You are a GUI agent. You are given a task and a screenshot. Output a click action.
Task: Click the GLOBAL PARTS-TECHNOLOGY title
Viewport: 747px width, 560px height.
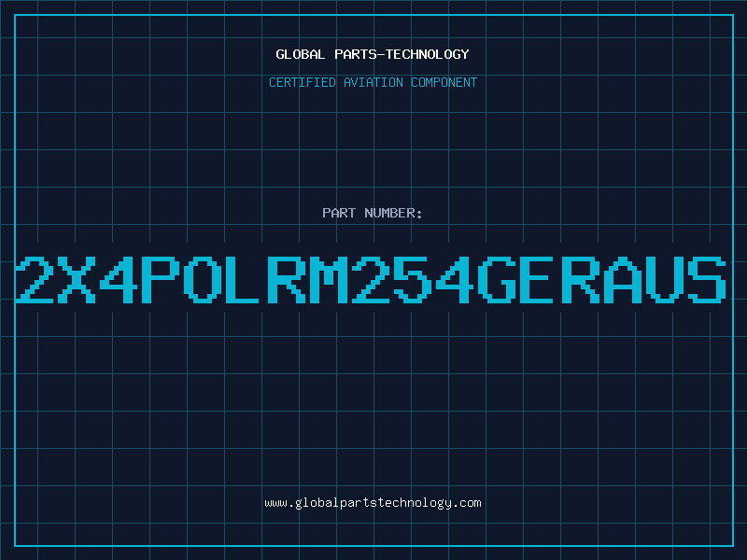[x=373, y=54]
